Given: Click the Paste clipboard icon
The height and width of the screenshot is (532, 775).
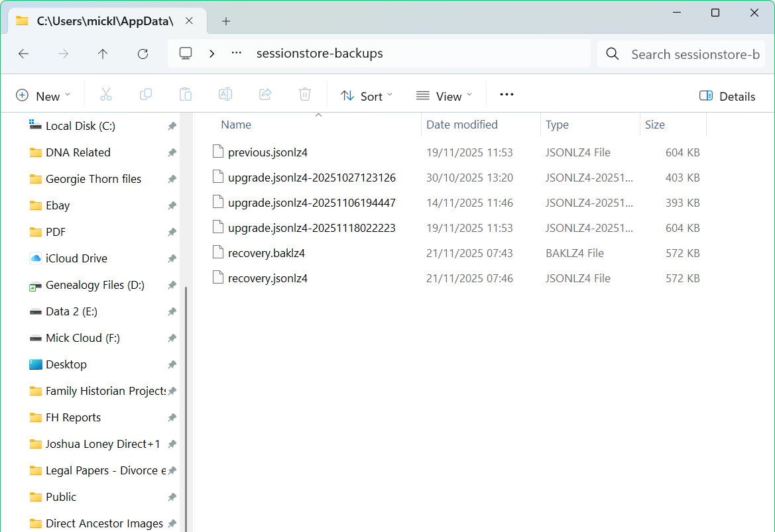Looking at the screenshot, I should pos(186,95).
